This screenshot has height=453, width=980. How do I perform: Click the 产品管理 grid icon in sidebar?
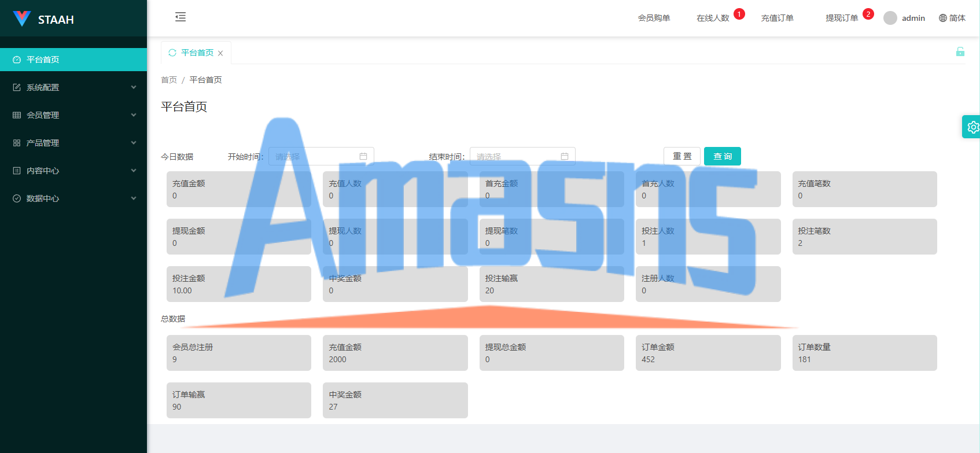coord(17,143)
